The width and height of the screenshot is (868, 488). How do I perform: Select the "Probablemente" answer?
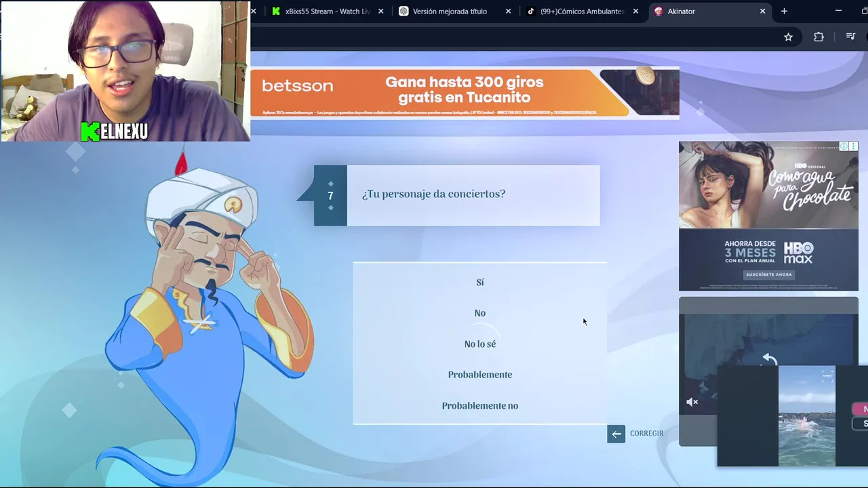tap(479, 375)
